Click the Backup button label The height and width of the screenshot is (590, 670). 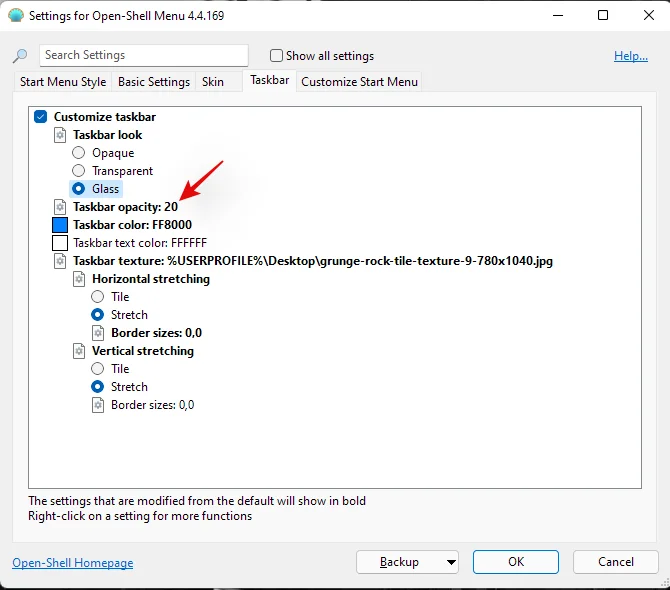point(399,562)
